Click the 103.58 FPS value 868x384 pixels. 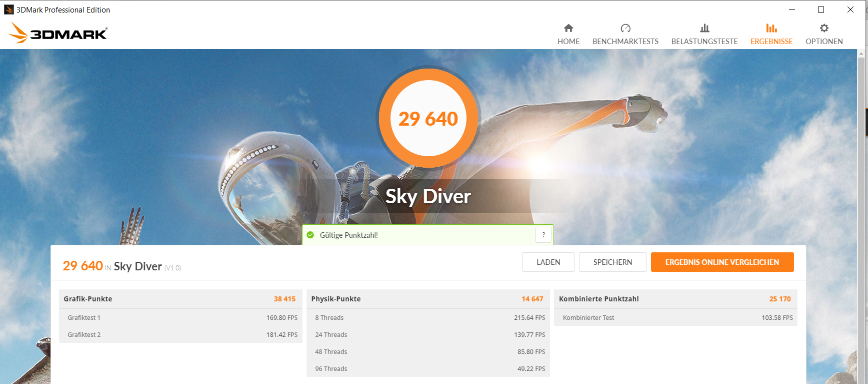click(777, 317)
